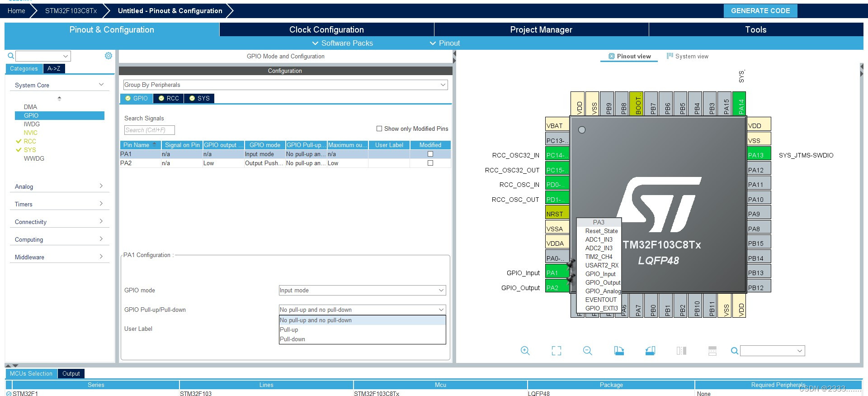Select Pull-up option in list
Screen dimensions: 868x396
pos(362,329)
